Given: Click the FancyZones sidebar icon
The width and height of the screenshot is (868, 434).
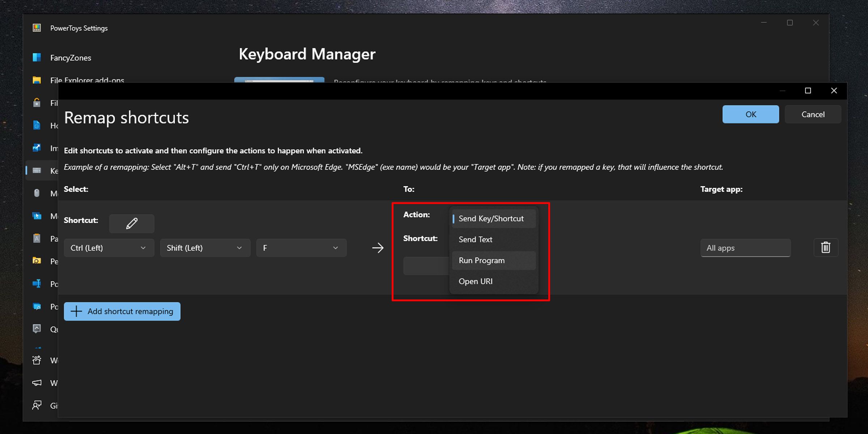Looking at the screenshot, I should coord(37,58).
